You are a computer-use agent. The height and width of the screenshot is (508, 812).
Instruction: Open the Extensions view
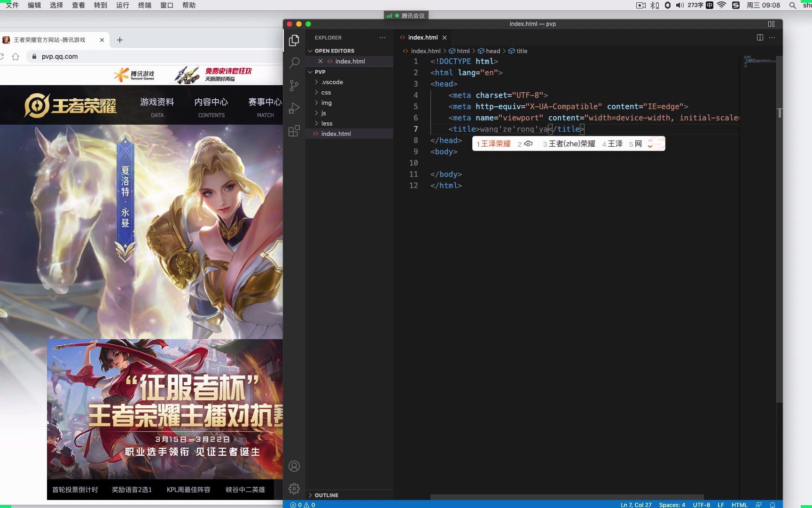[x=294, y=131]
